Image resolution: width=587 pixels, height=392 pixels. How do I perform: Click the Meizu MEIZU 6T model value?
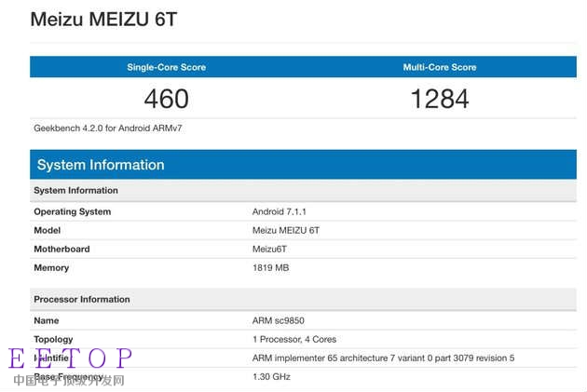pyautogui.click(x=286, y=230)
